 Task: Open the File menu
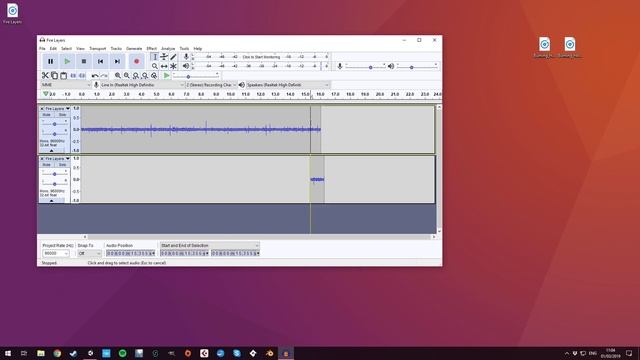click(42, 49)
